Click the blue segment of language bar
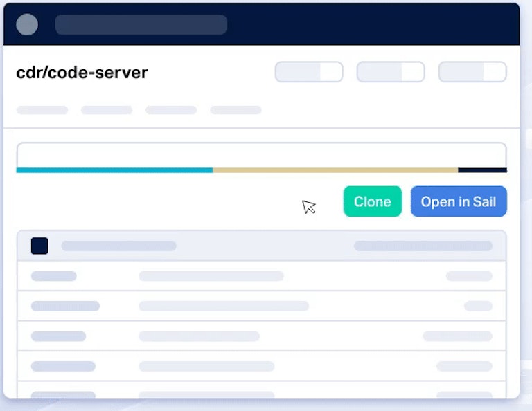Screen dimensions: 532x411 click(x=115, y=170)
